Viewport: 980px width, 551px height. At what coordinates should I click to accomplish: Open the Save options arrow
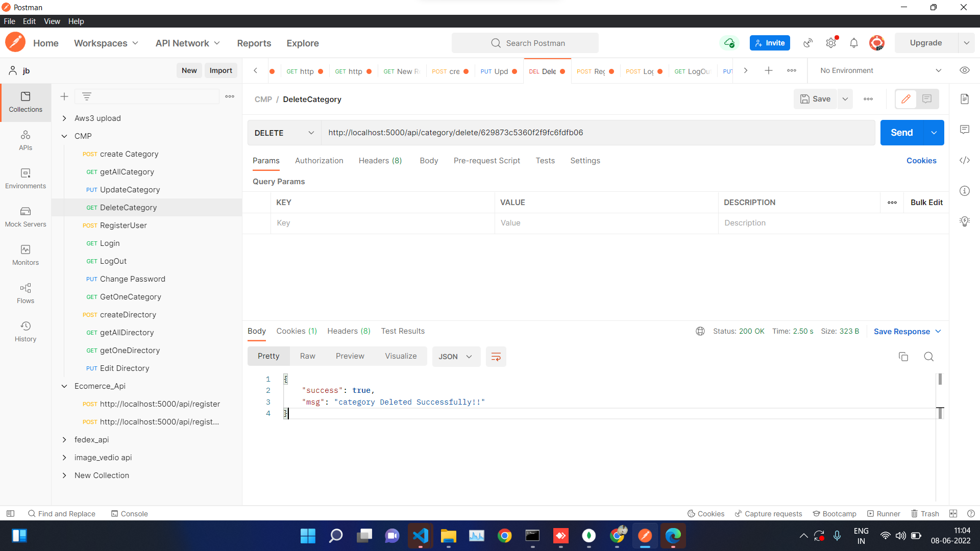pyautogui.click(x=845, y=99)
